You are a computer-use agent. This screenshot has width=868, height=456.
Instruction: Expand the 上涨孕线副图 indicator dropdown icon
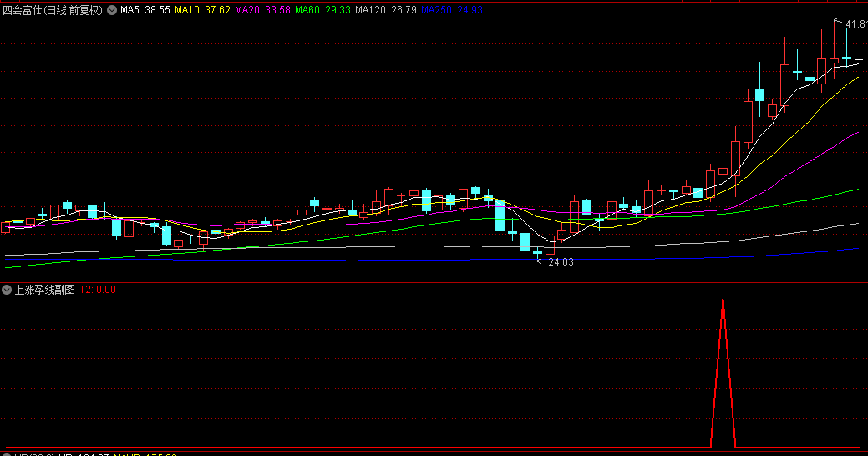[7, 290]
